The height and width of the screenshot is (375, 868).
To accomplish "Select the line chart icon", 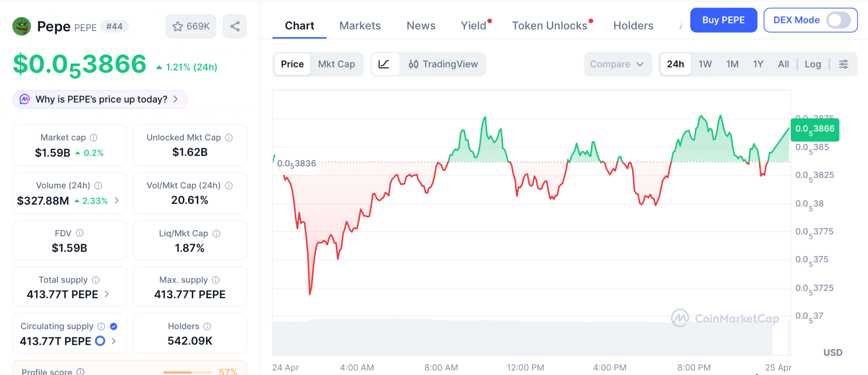I will tap(384, 64).
